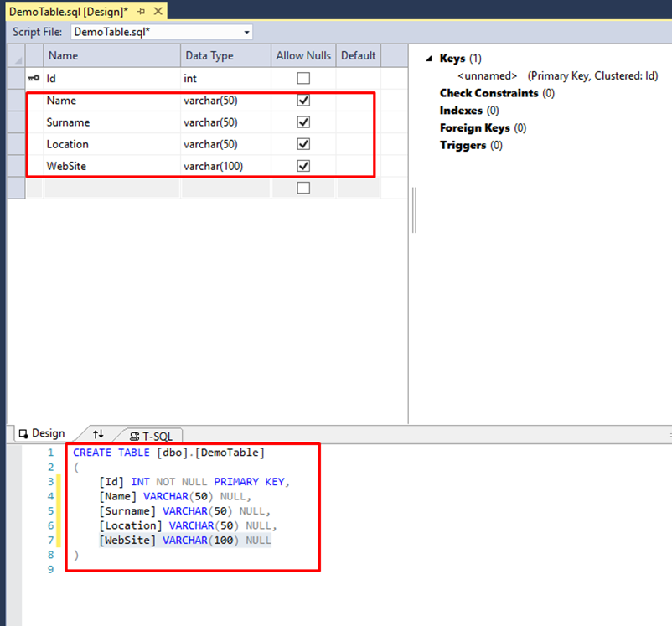Image resolution: width=672 pixels, height=626 pixels.
Task: Click the primary key icon beside Id
Action: click(34, 78)
